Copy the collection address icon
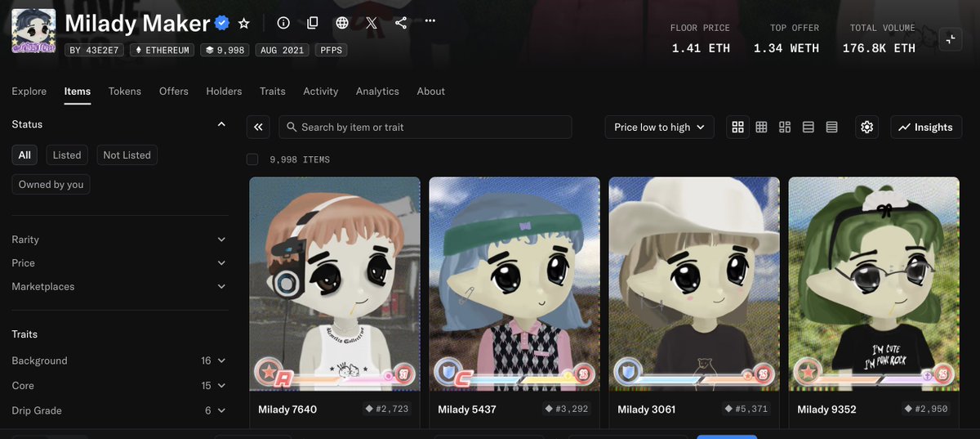This screenshot has height=439, width=980. click(x=313, y=23)
